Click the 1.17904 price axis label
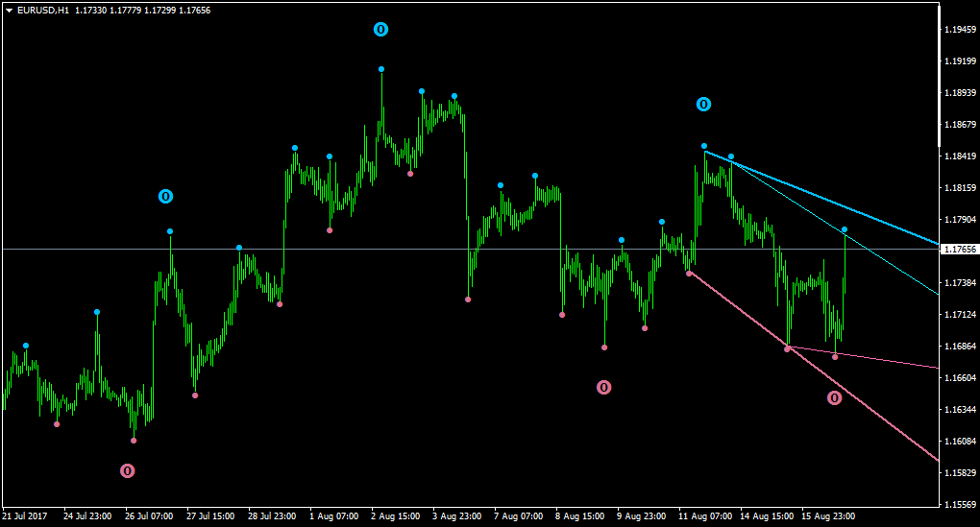This screenshot has height=527, width=980. pos(960,219)
